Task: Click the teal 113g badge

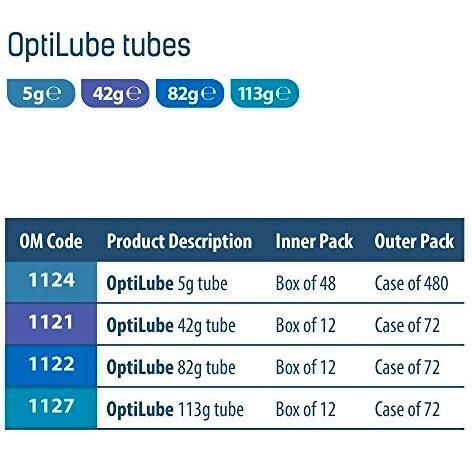Action: [264, 93]
